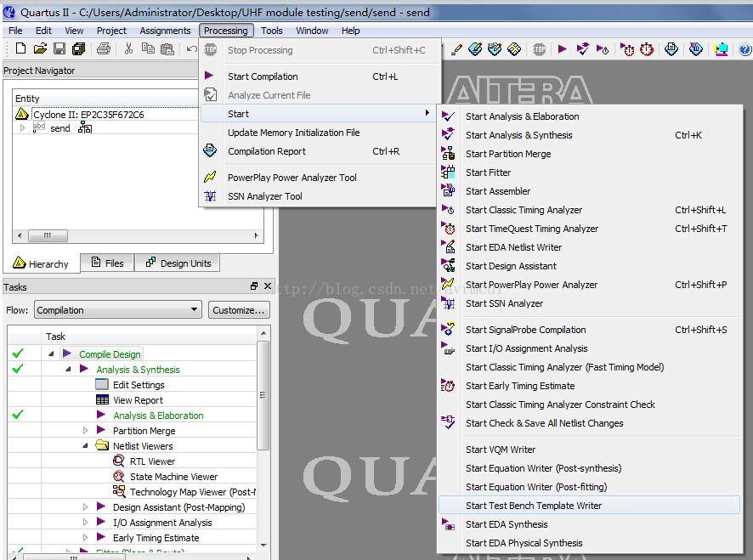Click the Compilation Report toolbar icon
Screen dimensions: 753x560
click(671, 49)
